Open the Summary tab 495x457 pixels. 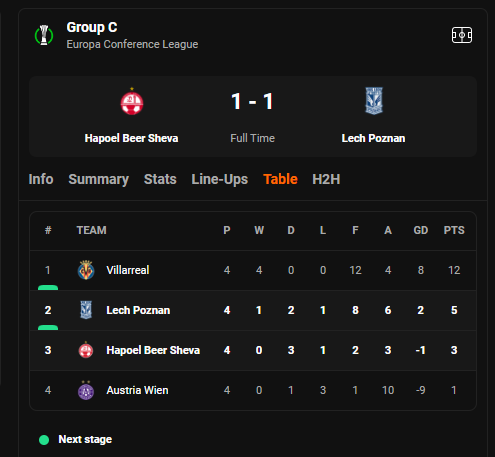coord(99,179)
